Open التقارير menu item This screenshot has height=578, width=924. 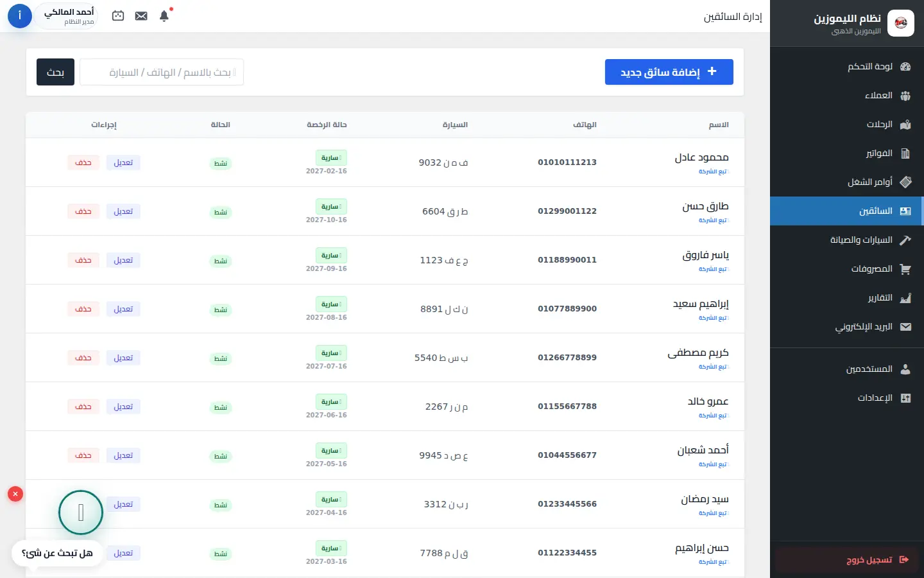[847, 298]
